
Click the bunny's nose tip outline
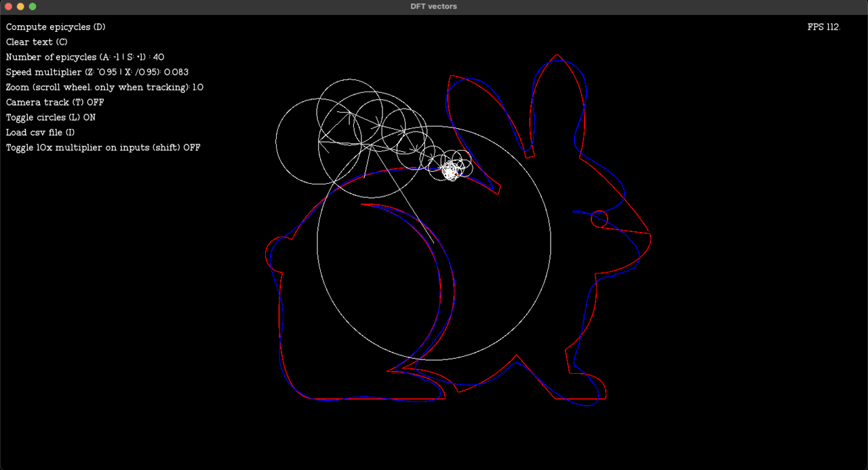(650, 234)
